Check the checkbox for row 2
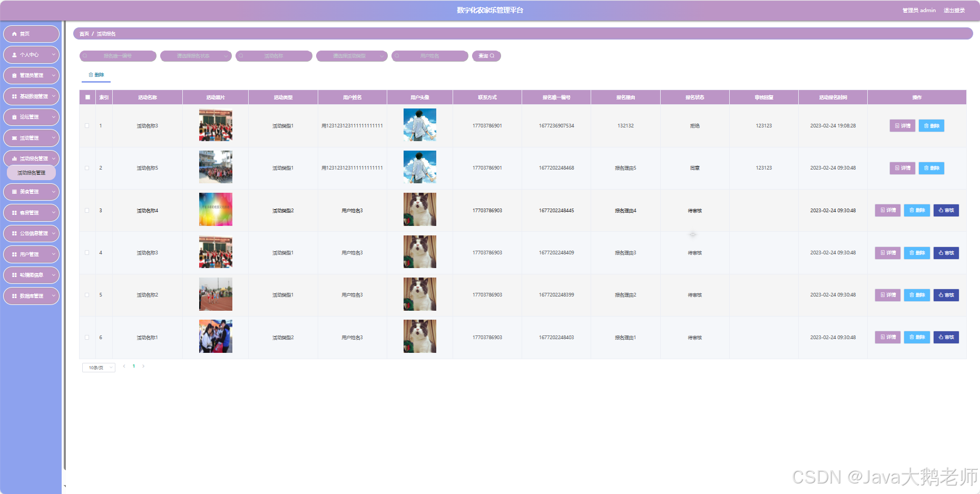 [87, 168]
